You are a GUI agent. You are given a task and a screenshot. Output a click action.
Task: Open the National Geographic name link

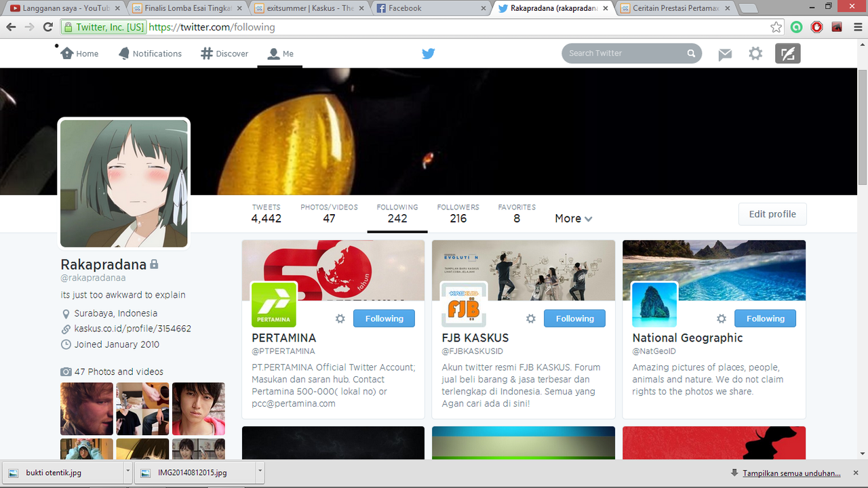[x=688, y=338]
